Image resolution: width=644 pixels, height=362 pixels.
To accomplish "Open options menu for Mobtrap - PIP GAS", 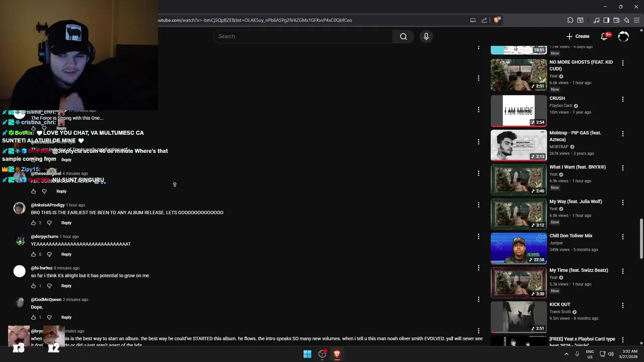I will (623, 134).
